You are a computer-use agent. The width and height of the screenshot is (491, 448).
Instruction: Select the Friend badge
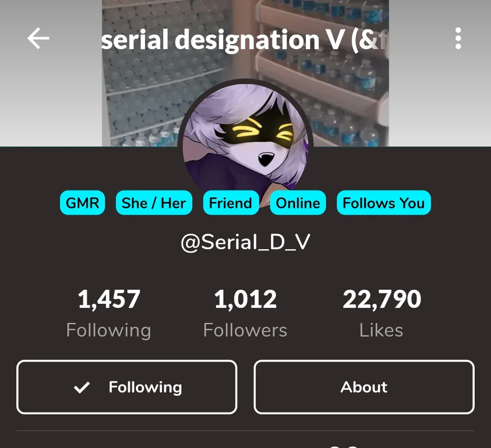pos(231,202)
